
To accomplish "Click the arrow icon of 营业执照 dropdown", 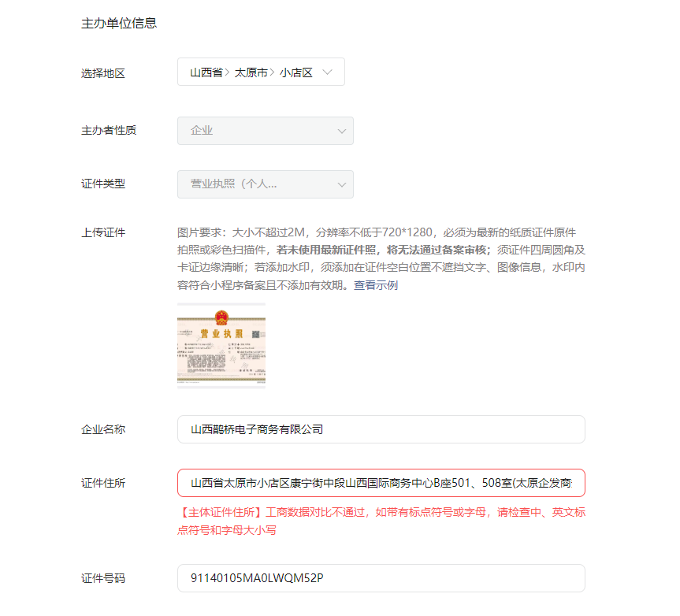I will (x=342, y=184).
